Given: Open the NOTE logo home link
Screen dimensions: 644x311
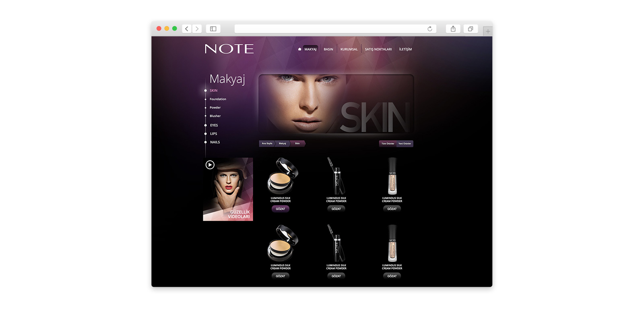Looking at the screenshot, I should 229,49.
